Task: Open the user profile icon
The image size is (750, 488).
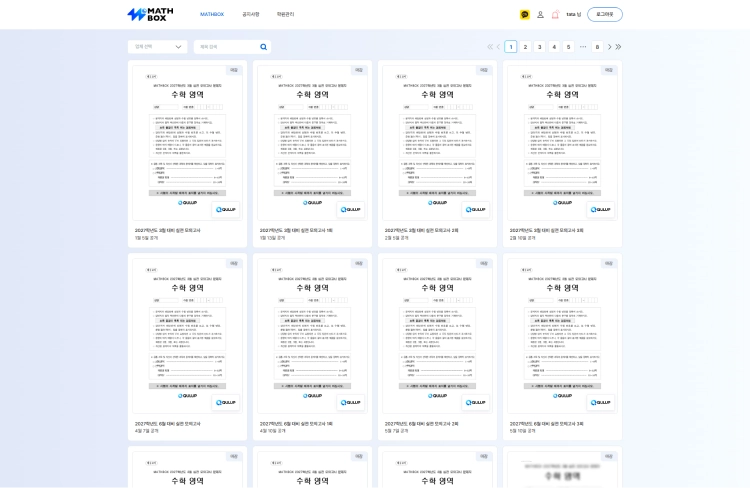Action: 540,15
